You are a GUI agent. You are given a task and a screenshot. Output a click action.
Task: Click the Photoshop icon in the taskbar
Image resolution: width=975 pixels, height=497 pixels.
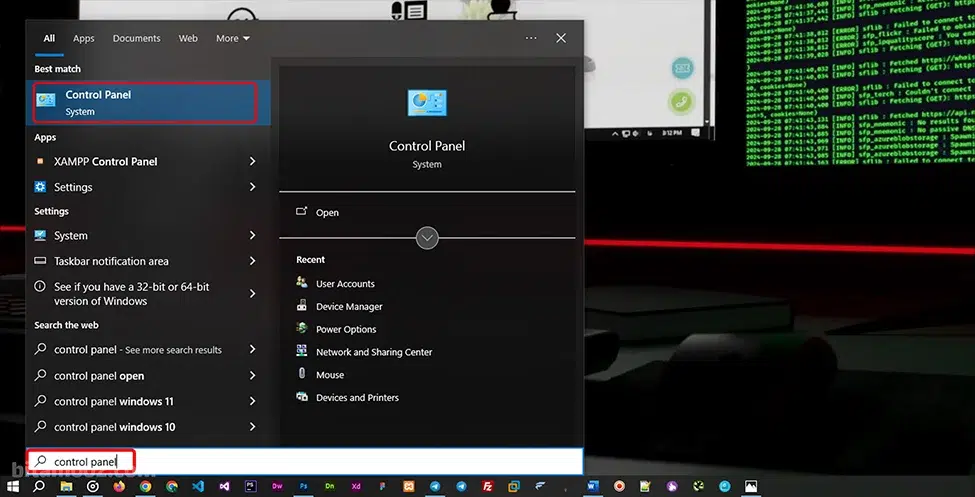point(301,486)
